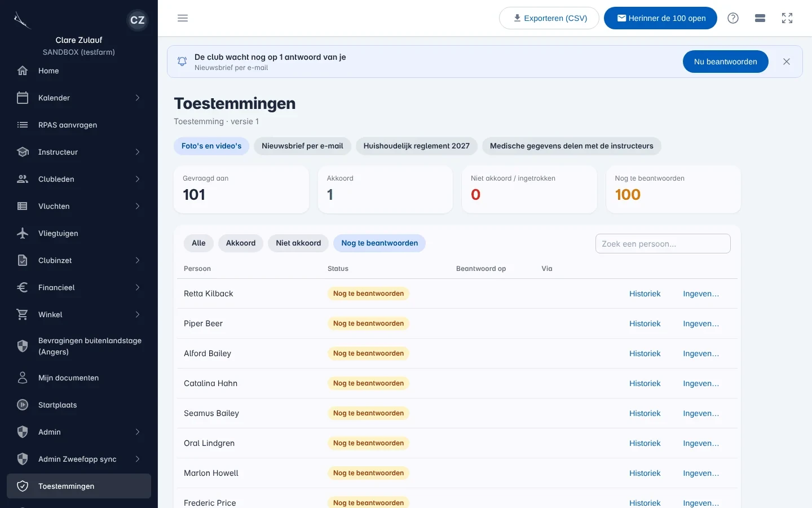Expand the Kalender submenu chevron
The width and height of the screenshot is (812, 508).
pyautogui.click(x=138, y=98)
